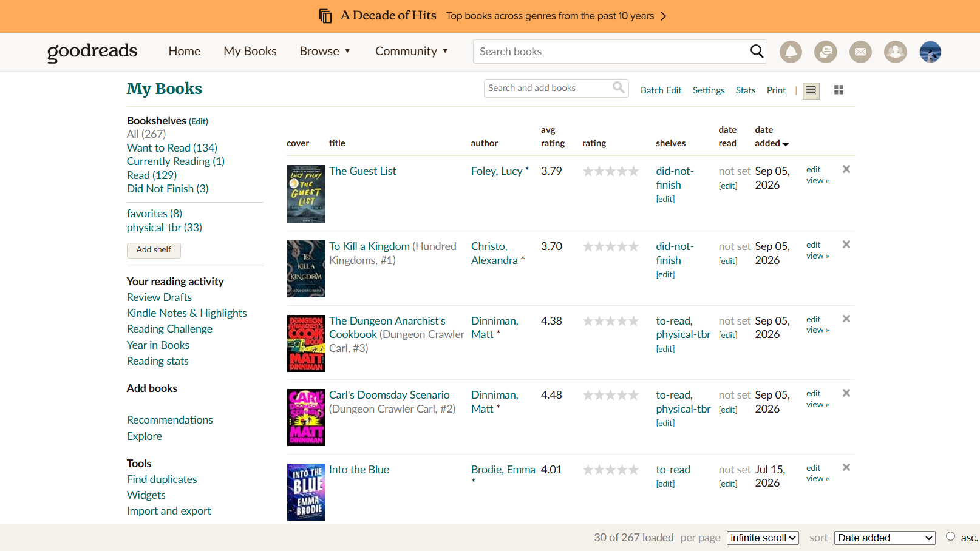980x551 pixels.
Task: Open Currently Reading (1) shelf
Action: pyautogui.click(x=175, y=161)
